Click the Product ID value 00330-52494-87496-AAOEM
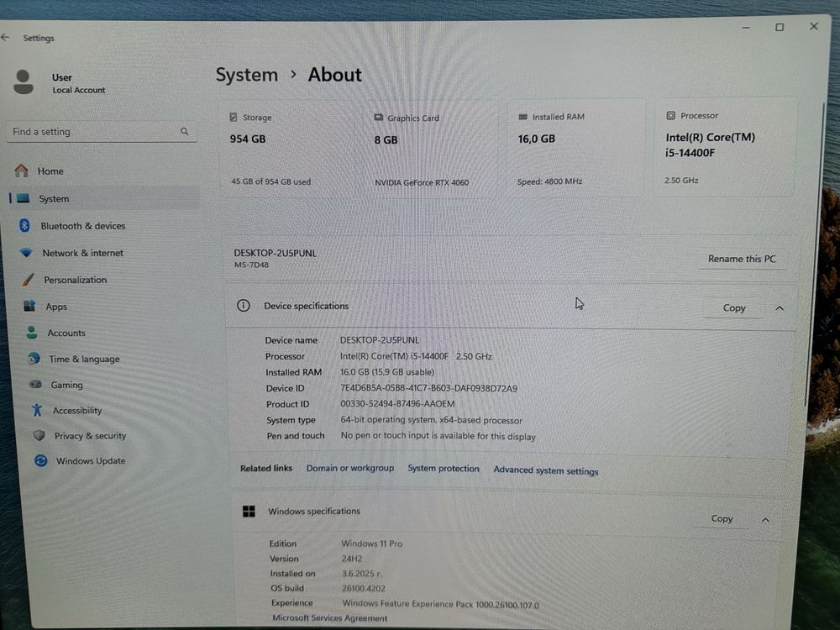Screen dimensions: 840x630 point(397,404)
